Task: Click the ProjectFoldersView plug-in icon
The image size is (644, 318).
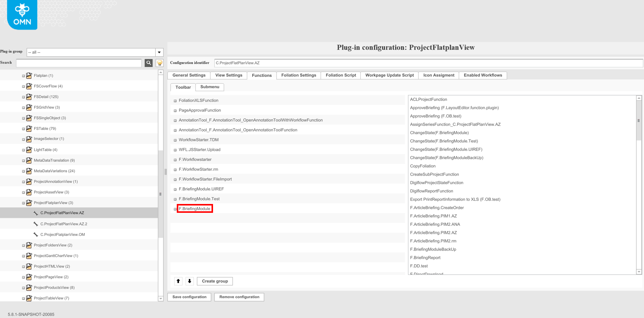Action: point(29,245)
